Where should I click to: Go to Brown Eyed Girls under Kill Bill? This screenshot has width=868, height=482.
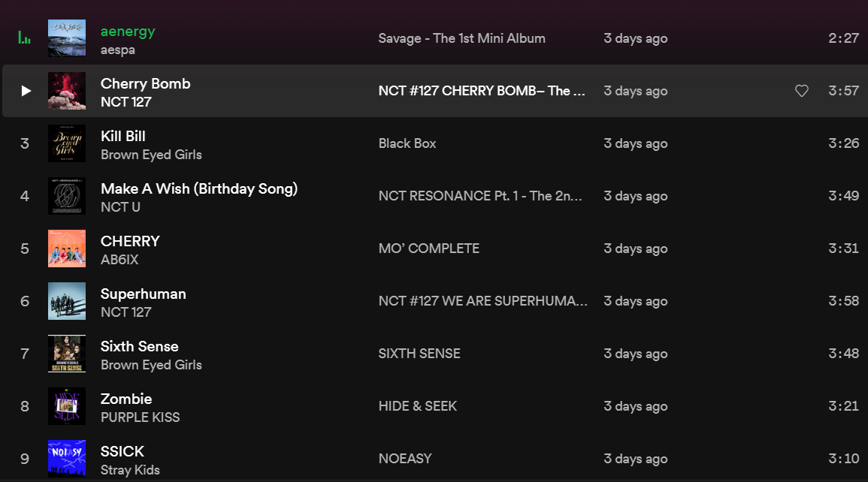pyautogui.click(x=151, y=155)
